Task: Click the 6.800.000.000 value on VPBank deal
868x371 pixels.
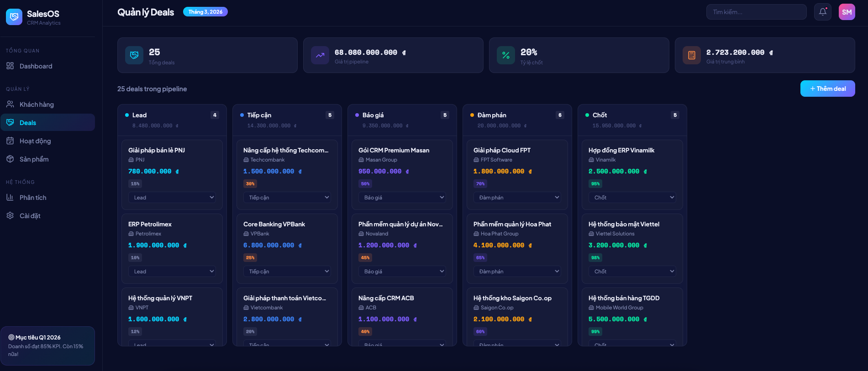Action: 273,246
